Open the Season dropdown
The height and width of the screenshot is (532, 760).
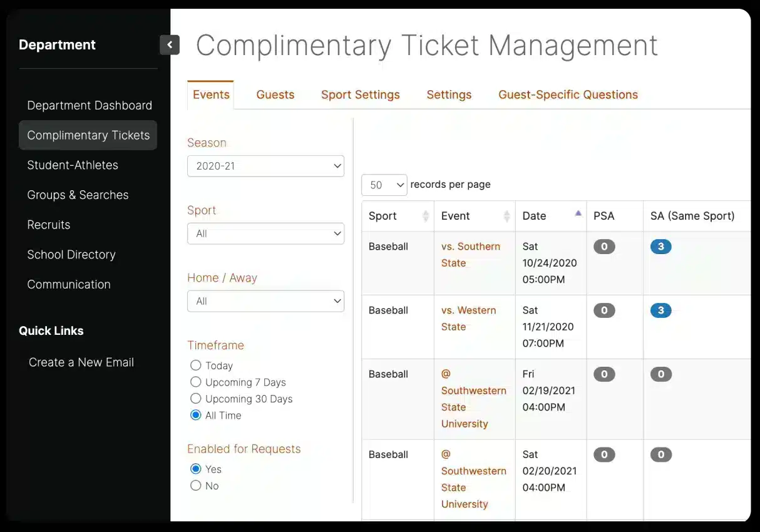pos(265,166)
